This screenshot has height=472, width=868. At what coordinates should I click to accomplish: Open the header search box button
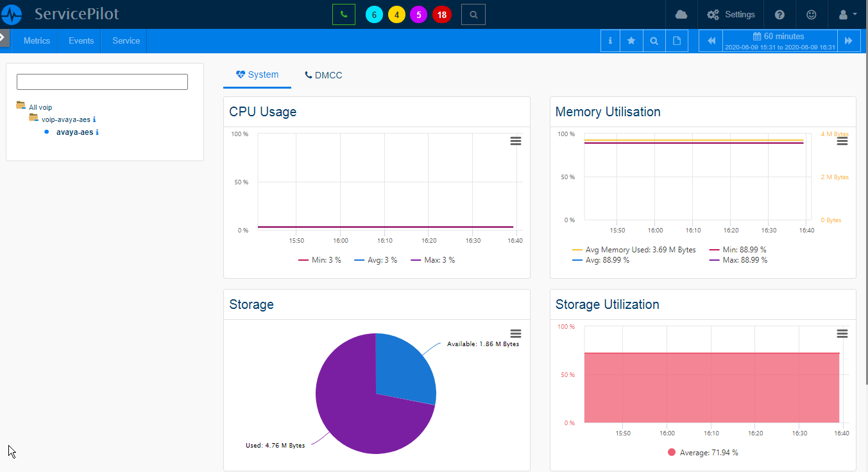pos(473,14)
